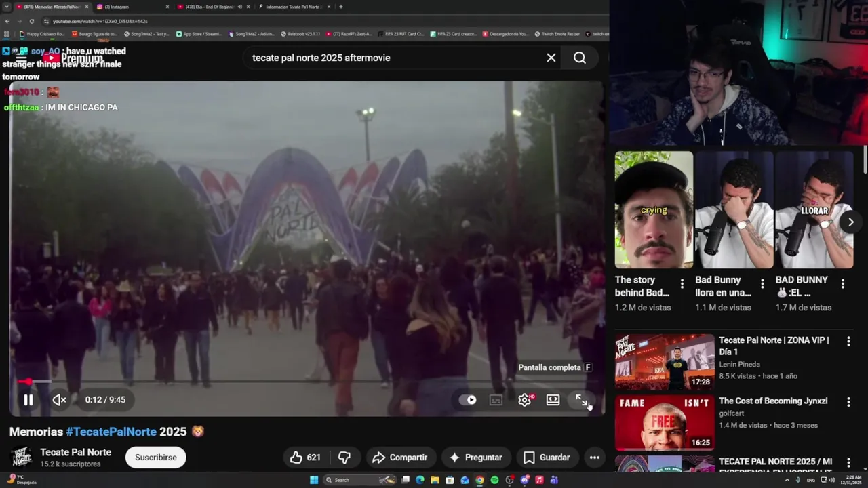Click the Lenin Pineda channel name
The image size is (868, 488).
coord(739,365)
